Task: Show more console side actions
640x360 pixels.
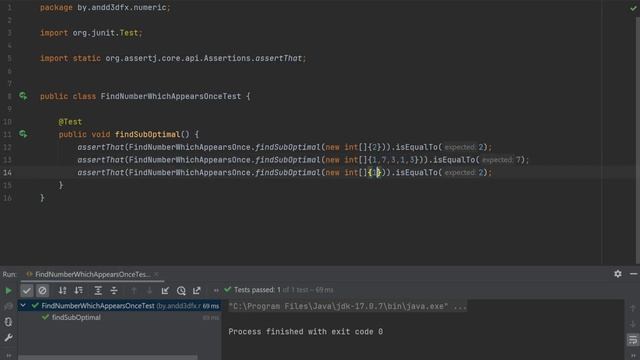Action: (633, 356)
